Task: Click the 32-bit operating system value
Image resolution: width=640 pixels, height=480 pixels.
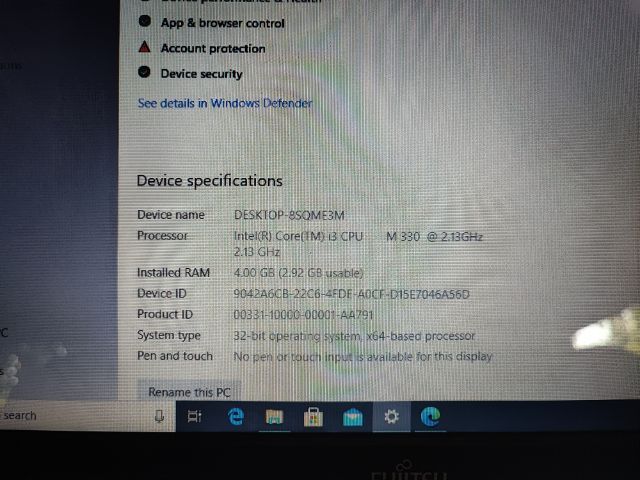Action: click(354, 336)
